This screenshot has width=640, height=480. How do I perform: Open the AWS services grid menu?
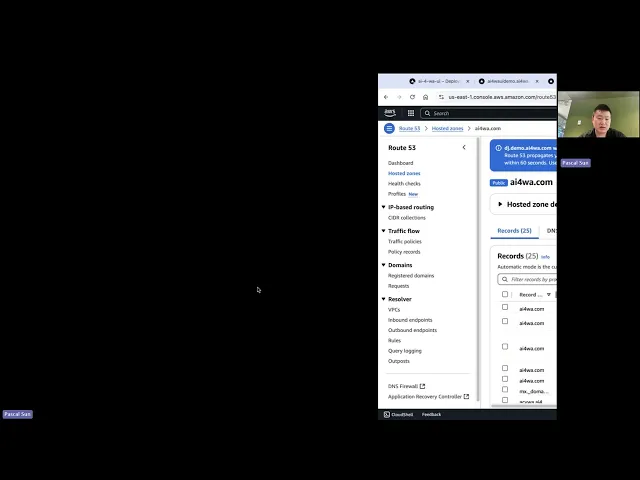411,113
